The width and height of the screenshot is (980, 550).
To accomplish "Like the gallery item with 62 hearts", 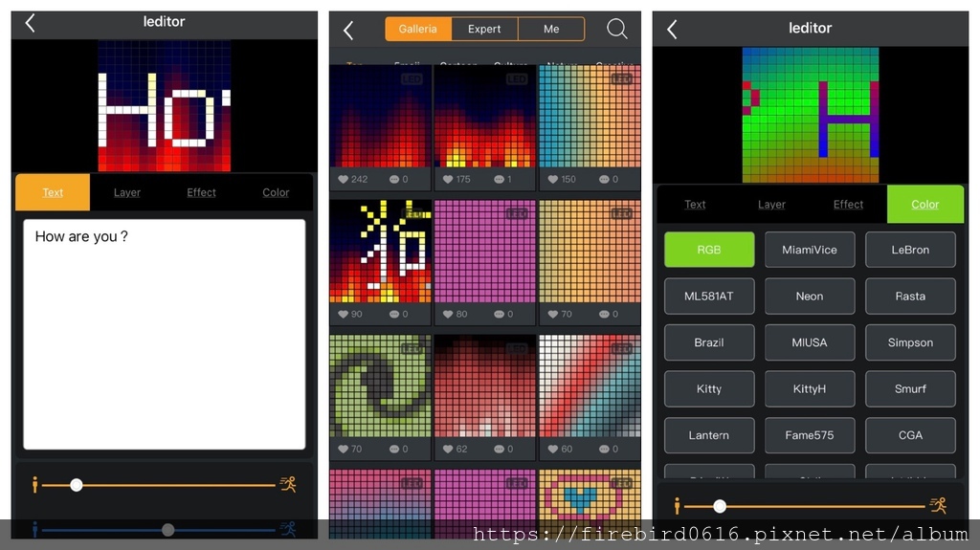I will (x=448, y=449).
